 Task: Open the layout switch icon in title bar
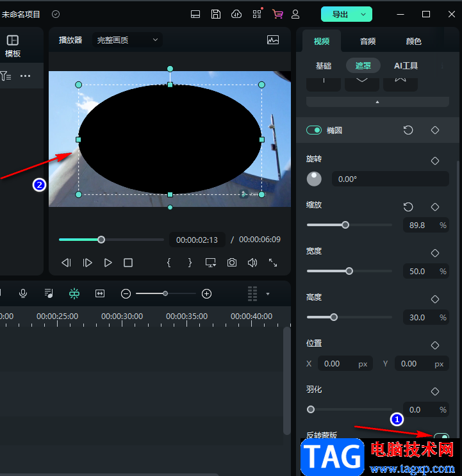[x=195, y=14]
